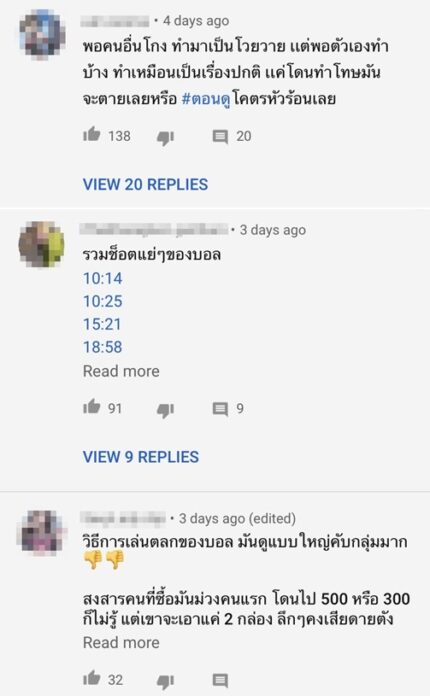Screen dimensions: 430x696
Task: Read more of the timestamps comment
Action: click(121, 371)
